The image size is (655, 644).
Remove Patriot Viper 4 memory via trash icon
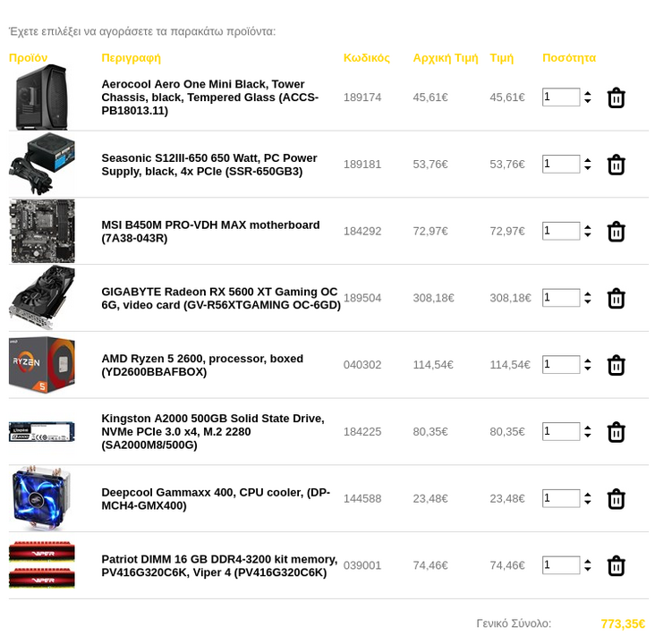616,566
